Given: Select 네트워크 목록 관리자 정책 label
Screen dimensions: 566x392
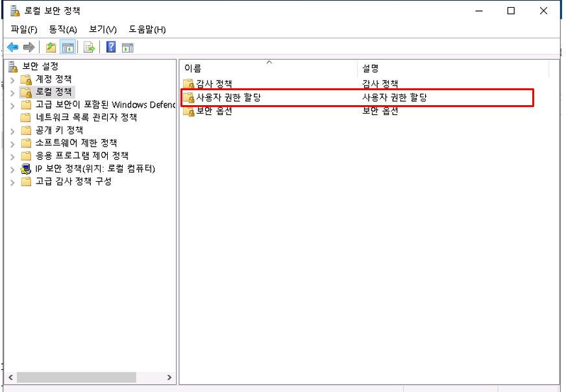Looking at the screenshot, I should point(86,117).
